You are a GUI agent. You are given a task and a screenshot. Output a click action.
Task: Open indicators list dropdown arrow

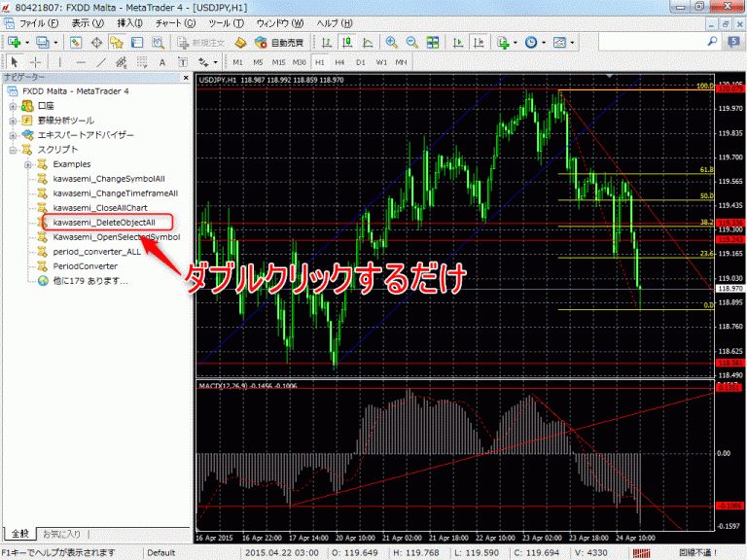click(x=516, y=43)
